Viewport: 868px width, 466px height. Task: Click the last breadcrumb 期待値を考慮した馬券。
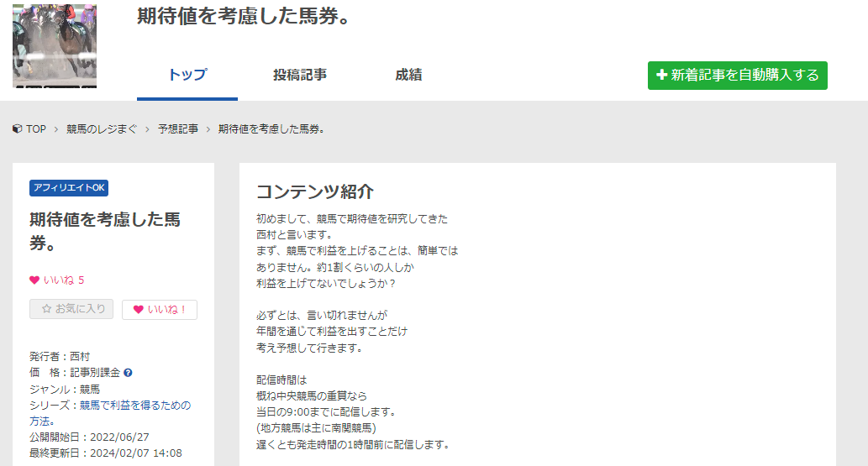pos(271,129)
